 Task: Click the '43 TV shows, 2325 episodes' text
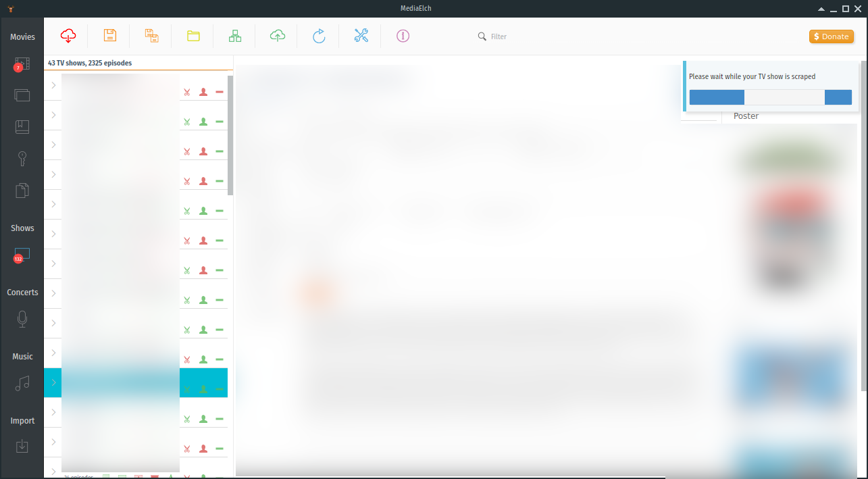[x=90, y=63]
